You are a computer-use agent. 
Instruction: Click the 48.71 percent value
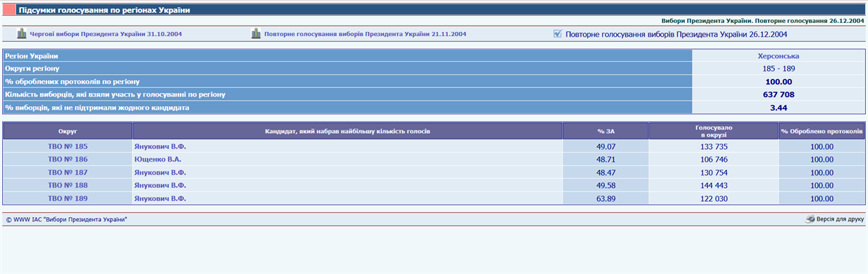click(x=606, y=160)
